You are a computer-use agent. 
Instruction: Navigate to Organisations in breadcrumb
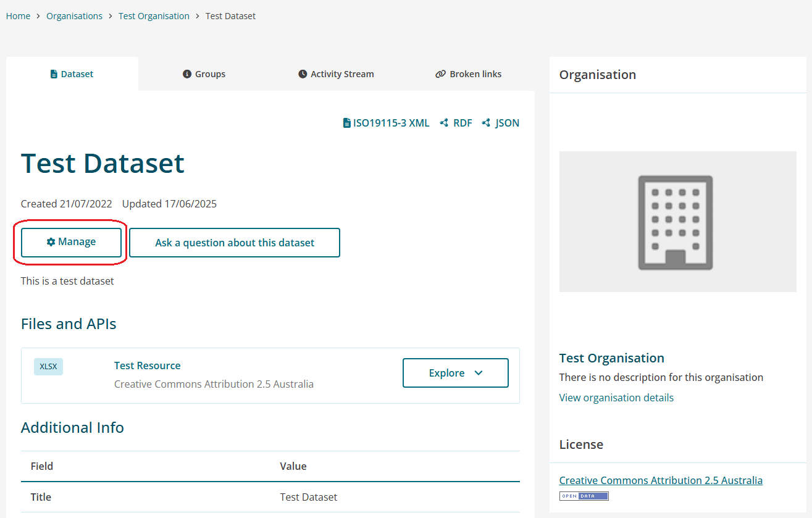[74, 16]
